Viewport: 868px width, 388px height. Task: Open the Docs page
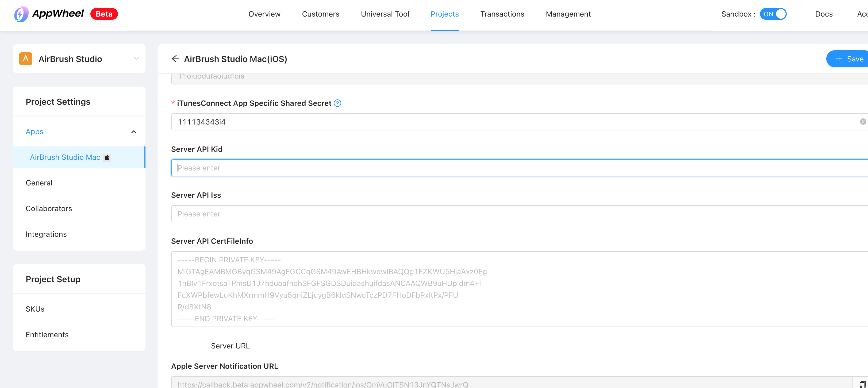tap(824, 14)
